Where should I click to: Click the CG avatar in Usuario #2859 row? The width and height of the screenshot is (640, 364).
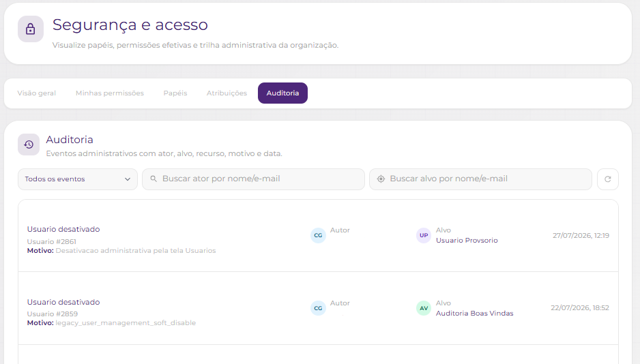tap(319, 308)
